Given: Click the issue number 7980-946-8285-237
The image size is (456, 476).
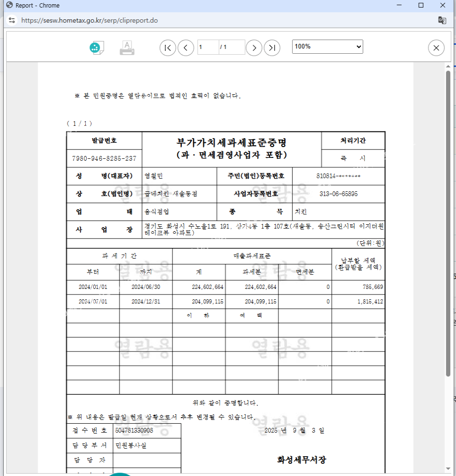Looking at the screenshot, I should point(104,158).
